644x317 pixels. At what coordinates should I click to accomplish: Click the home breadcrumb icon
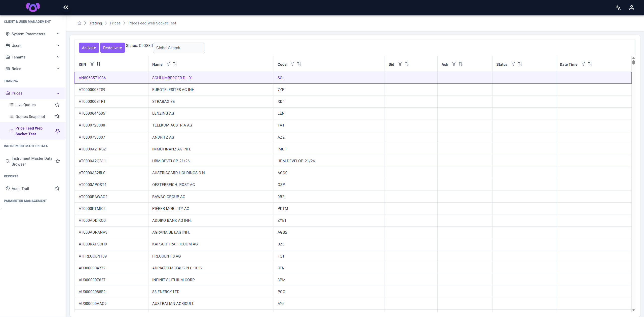pyautogui.click(x=79, y=23)
